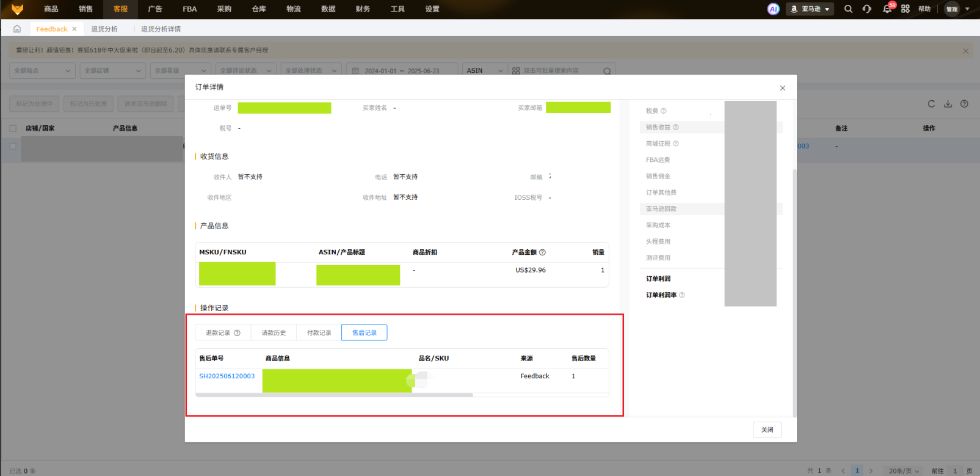Open after-sales order SH202506120003
980x476 pixels.
tap(227, 376)
